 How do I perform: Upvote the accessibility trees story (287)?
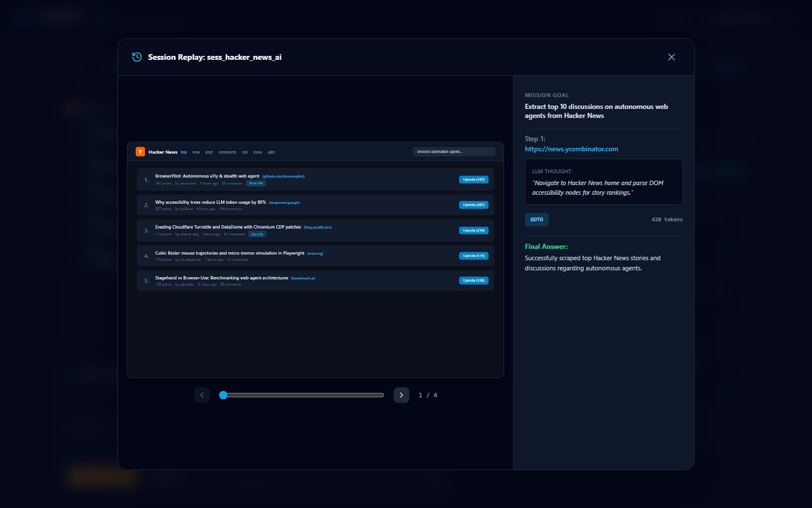(x=474, y=205)
